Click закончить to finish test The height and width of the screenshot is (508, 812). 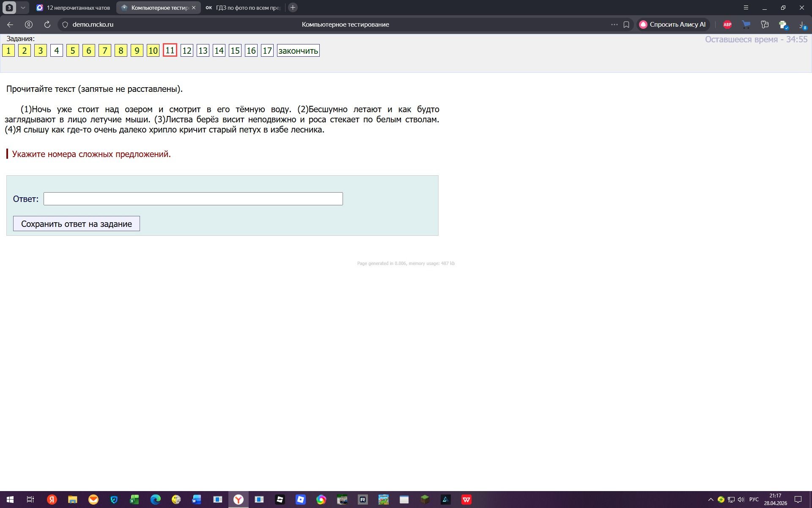tap(298, 51)
